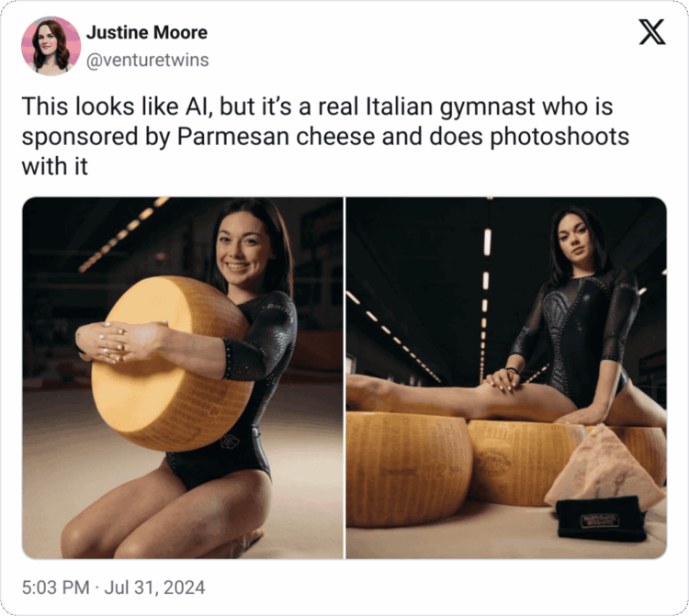Image resolution: width=689 pixels, height=616 pixels.
Task: Click the display name Justine Moore
Action: point(147,32)
